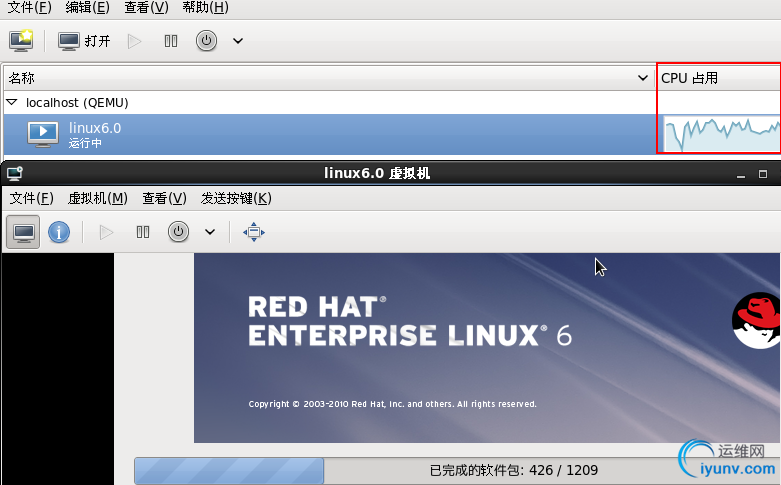The image size is (781, 485).
Task: Click the CPU 占用 column header
Action: [718, 78]
